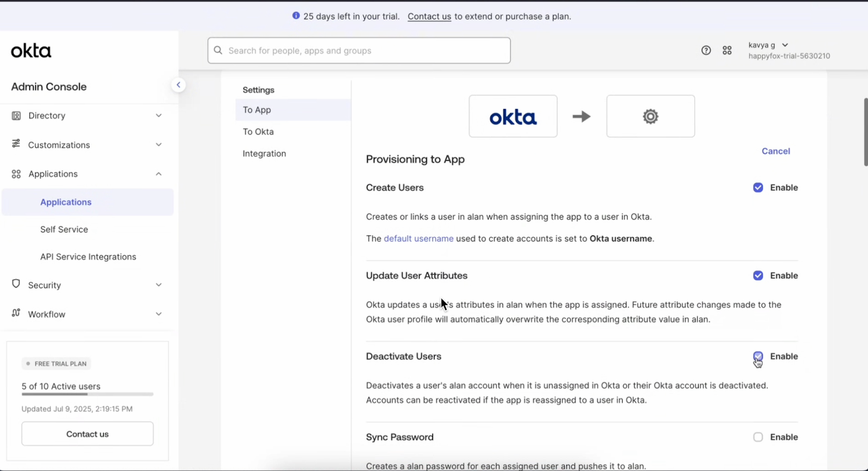Click the people, apps and groups search field
Image resolution: width=868 pixels, height=471 pixels.
[x=359, y=50]
